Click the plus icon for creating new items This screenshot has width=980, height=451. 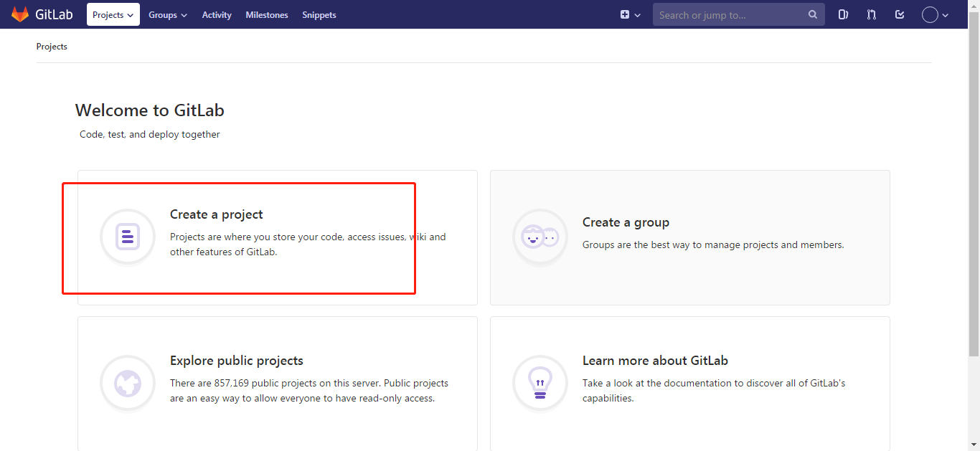[624, 14]
